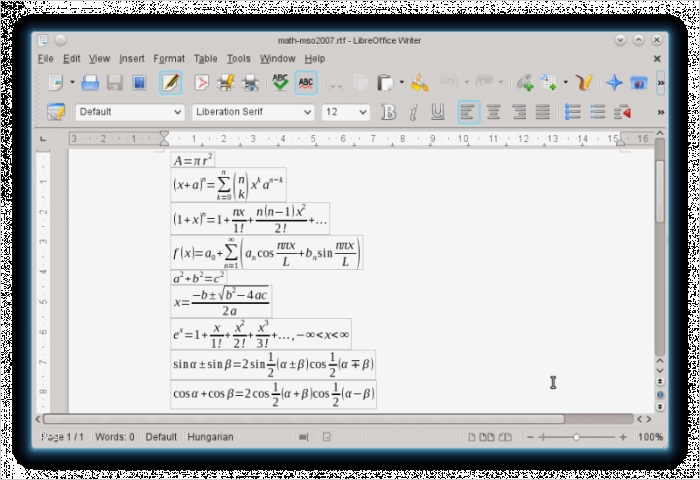
Task: Open the Edit menu
Action: pyautogui.click(x=71, y=58)
